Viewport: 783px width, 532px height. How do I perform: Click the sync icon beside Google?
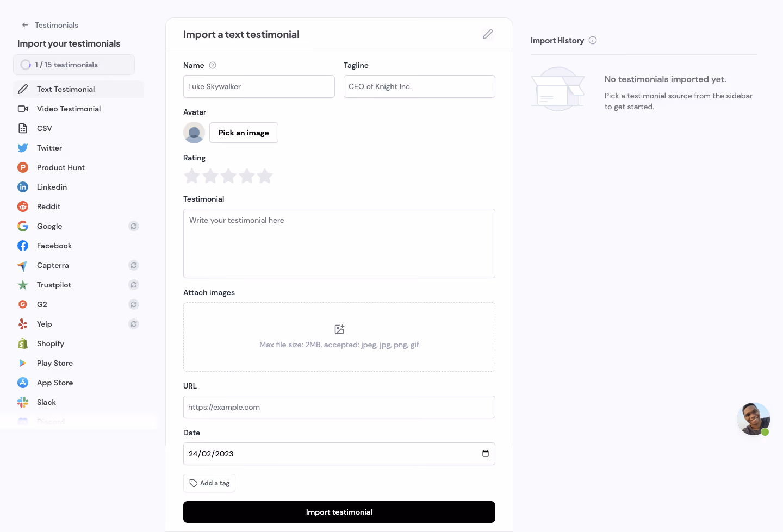134,226
